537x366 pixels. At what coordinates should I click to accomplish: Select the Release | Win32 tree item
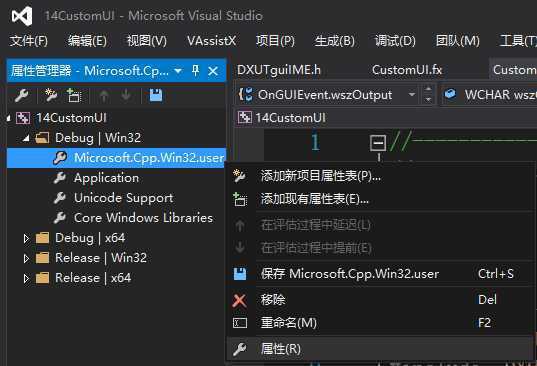click(101, 258)
